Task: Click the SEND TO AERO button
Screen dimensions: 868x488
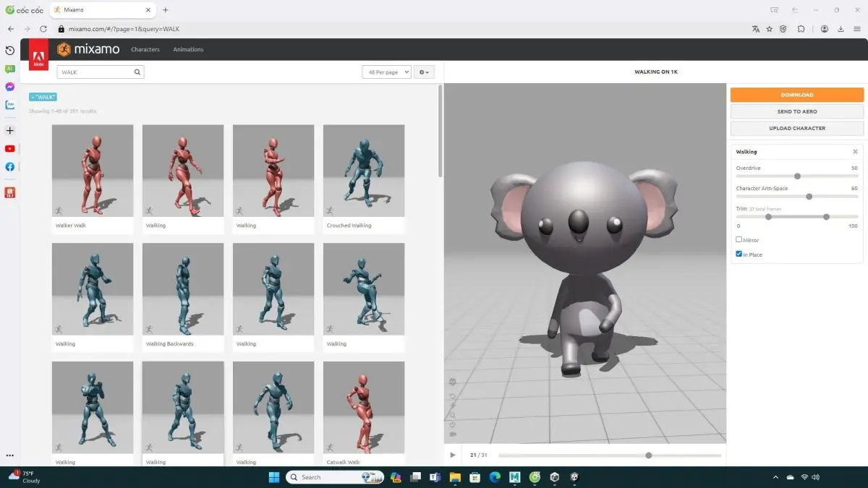Action: pos(797,111)
